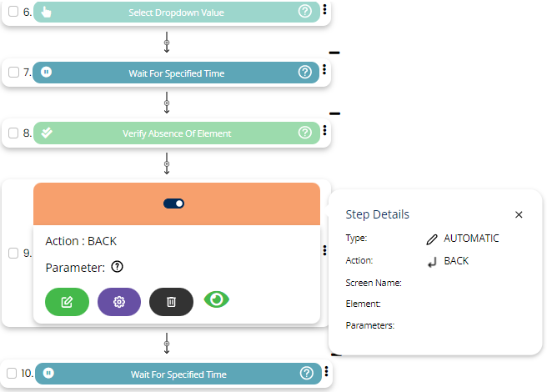Open three-dot menu for step 10
The image size is (547, 392).
(x=326, y=373)
